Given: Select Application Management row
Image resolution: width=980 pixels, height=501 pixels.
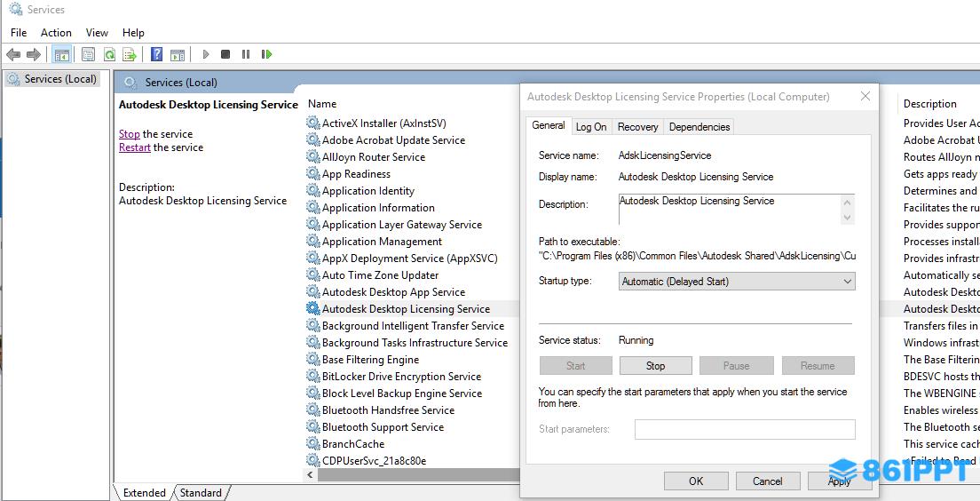Looking at the screenshot, I should 413,241.
